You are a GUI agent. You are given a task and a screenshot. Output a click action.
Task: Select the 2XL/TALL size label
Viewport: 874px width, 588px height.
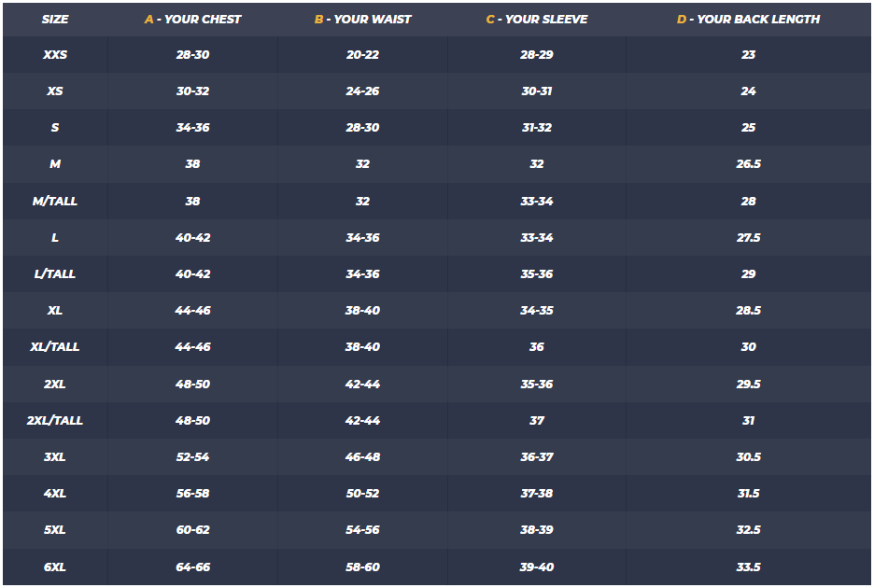55,421
